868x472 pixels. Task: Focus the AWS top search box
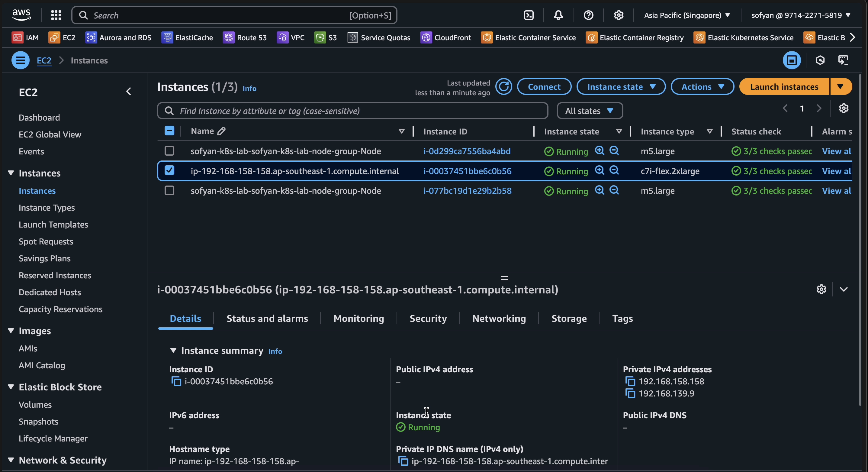pyautogui.click(x=234, y=15)
